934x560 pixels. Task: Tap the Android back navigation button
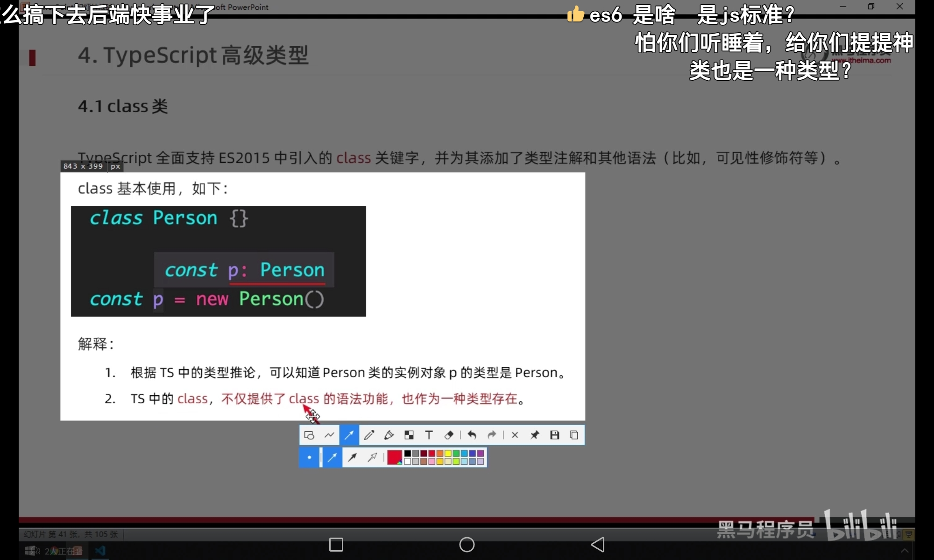[x=598, y=545]
